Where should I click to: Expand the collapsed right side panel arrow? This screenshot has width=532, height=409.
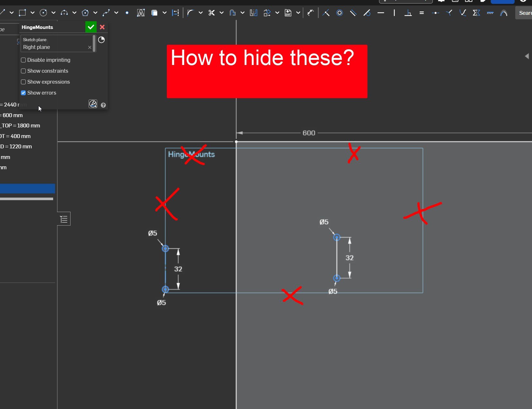click(527, 56)
